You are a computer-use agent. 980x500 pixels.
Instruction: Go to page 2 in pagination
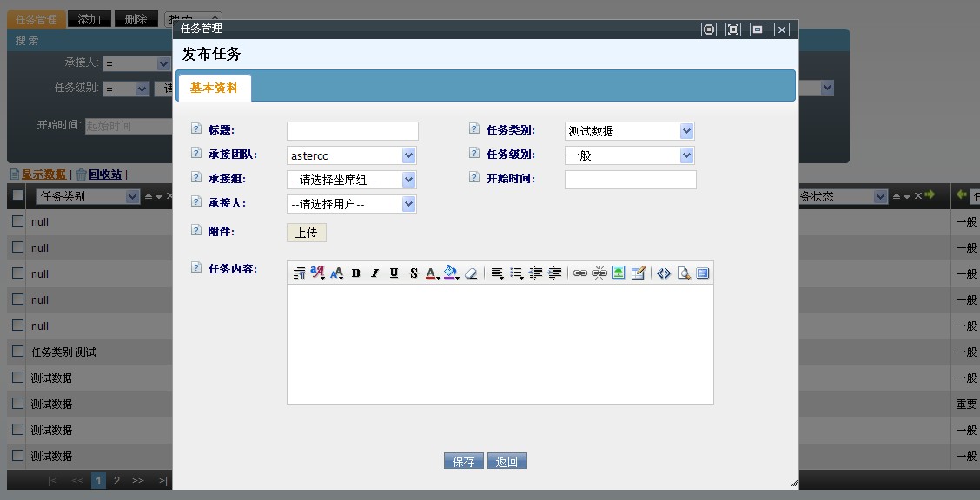click(116, 480)
